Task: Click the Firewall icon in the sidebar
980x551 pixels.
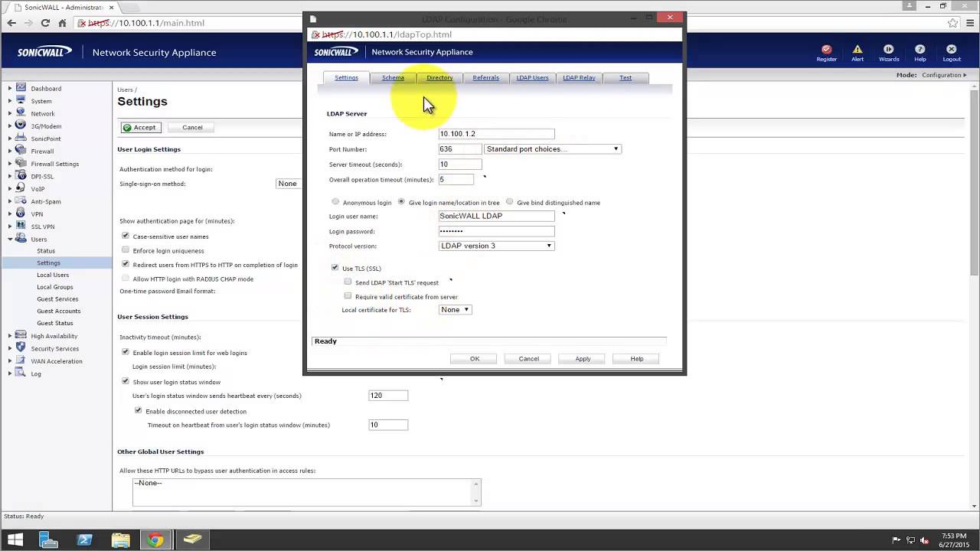Action: [21, 151]
